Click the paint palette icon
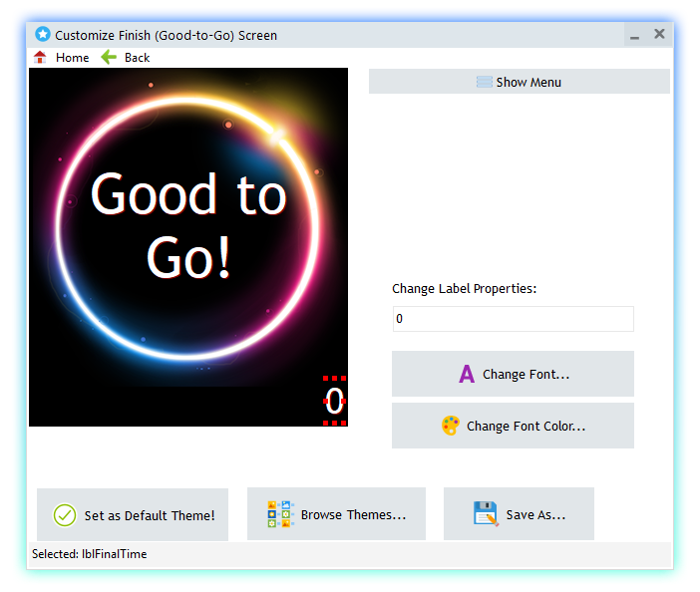 tap(451, 426)
